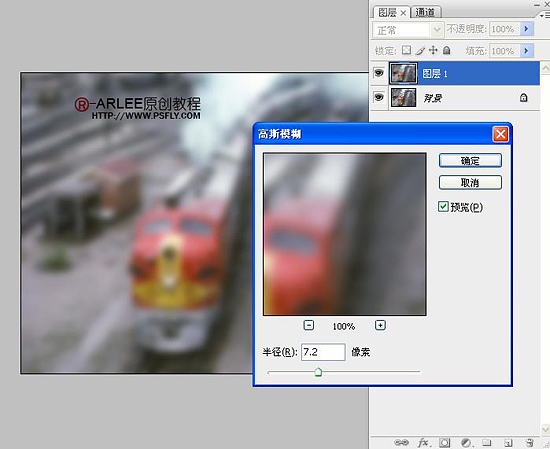Screen dimensions: 550x449
Task: Click the 填充 100% field
Action: click(x=503, y=51)
